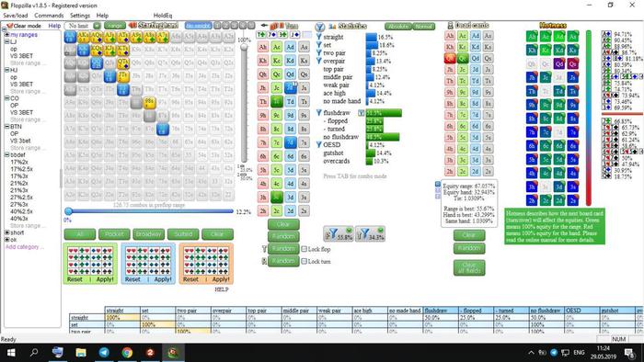Click the horizontal preflop range slider handle
The height and width of the screenshot is (362, 644).
[x=69, y=211]
